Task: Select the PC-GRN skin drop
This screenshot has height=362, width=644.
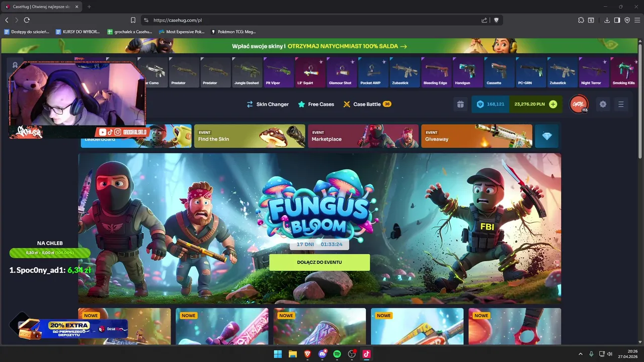Action: (x=531, y=72)
